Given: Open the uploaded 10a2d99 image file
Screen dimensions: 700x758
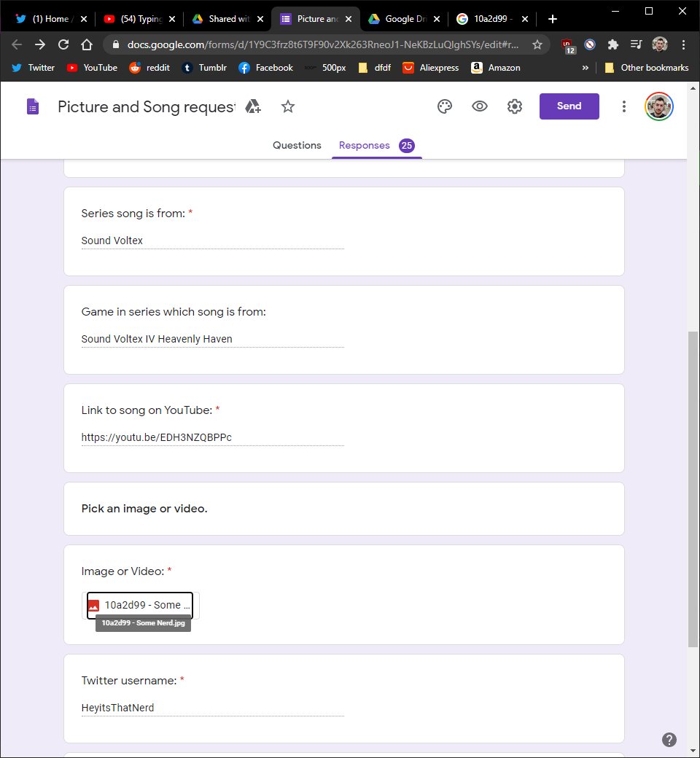Looking at the screenshot, I should [140, 605].
